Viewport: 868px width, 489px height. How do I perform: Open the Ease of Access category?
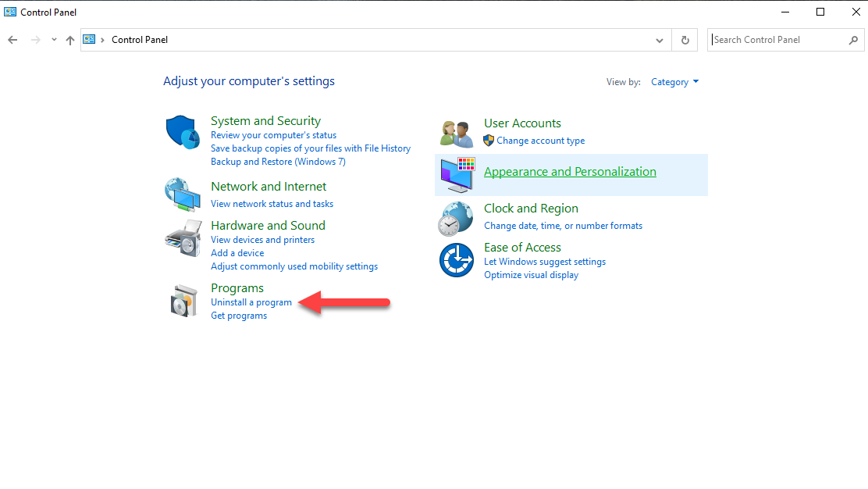tap(522, 248)
